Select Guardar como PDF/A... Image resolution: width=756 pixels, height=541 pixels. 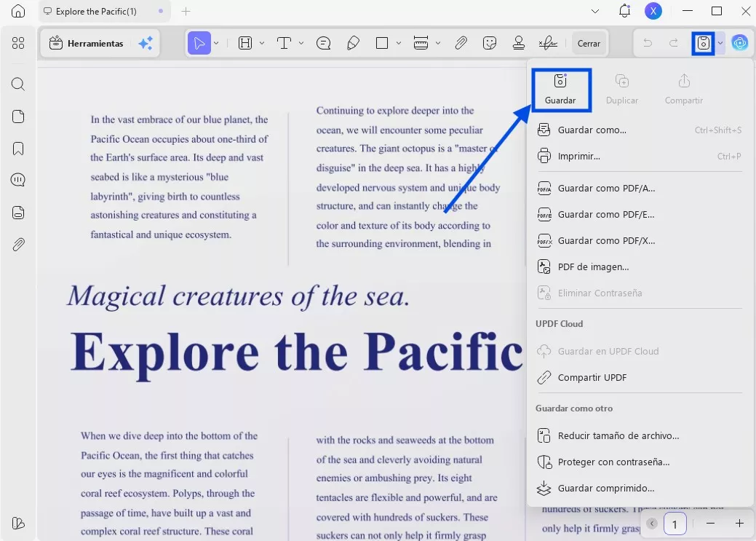pos(639,188)
